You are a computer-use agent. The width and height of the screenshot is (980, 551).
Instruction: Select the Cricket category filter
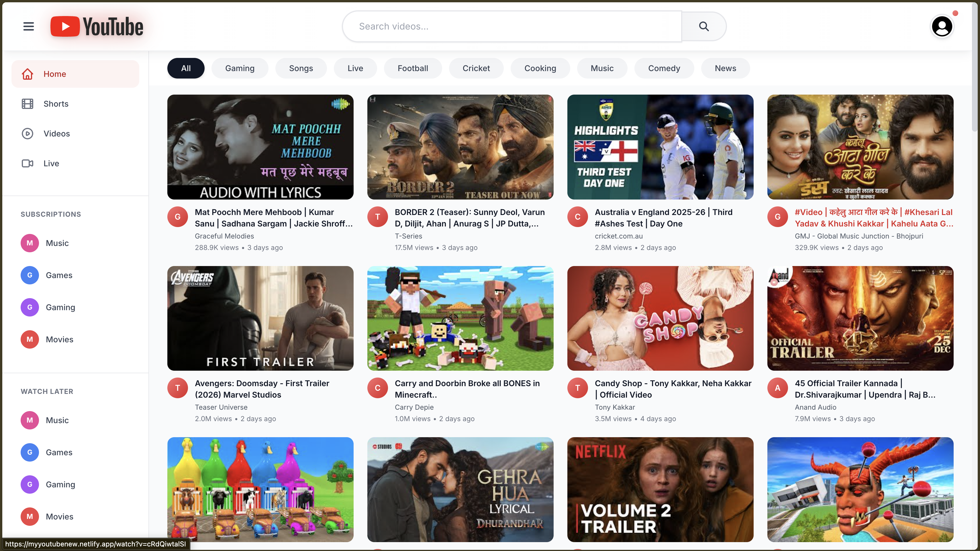tap(476, 68)
